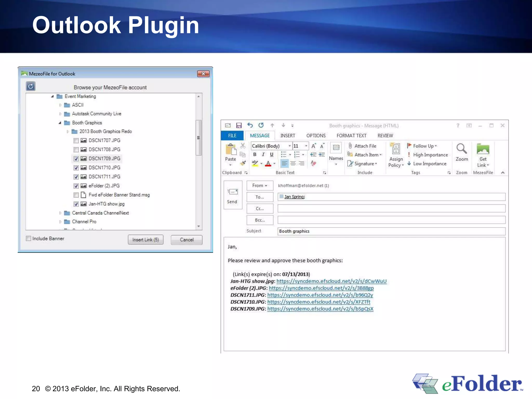The width and height of the screenshot is (532, 399).
Task: Open the DSCN1709.JPG share link
Action: click(x=320, y=309)
